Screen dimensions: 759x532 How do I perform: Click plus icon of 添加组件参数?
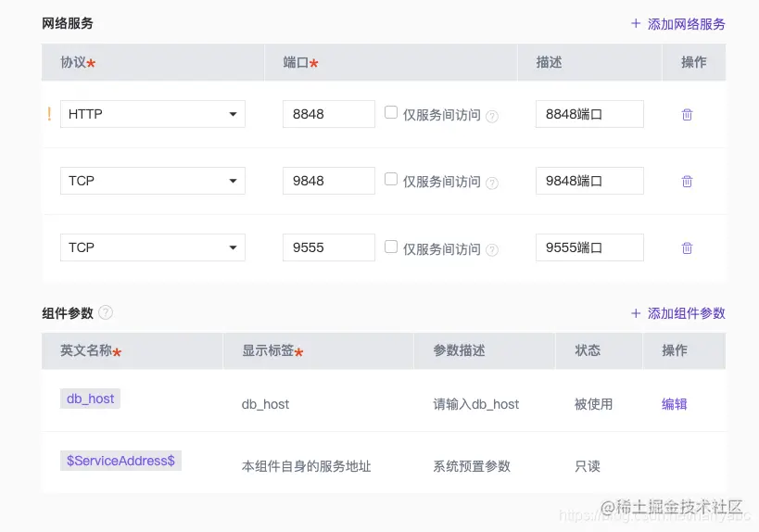click(636, 313)
